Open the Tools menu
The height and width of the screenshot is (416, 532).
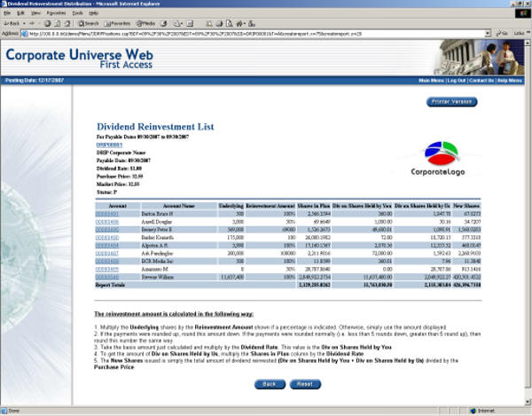tap(77, 13)
